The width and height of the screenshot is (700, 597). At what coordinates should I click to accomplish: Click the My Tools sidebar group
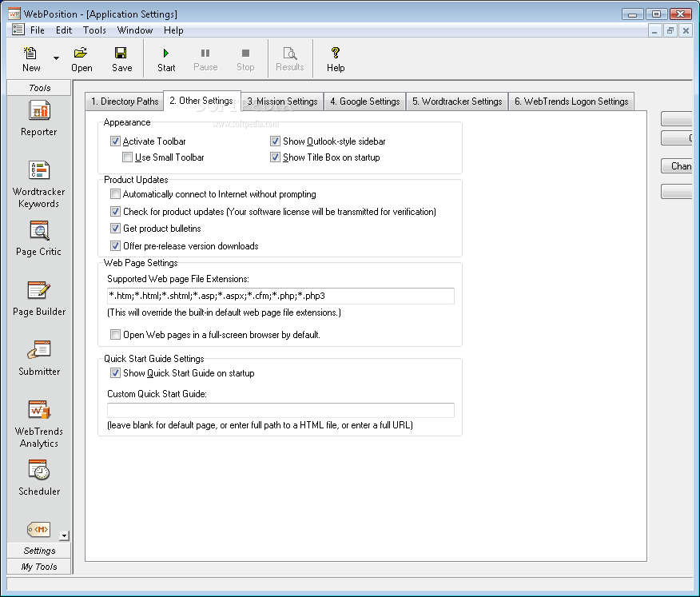[39, 567]
